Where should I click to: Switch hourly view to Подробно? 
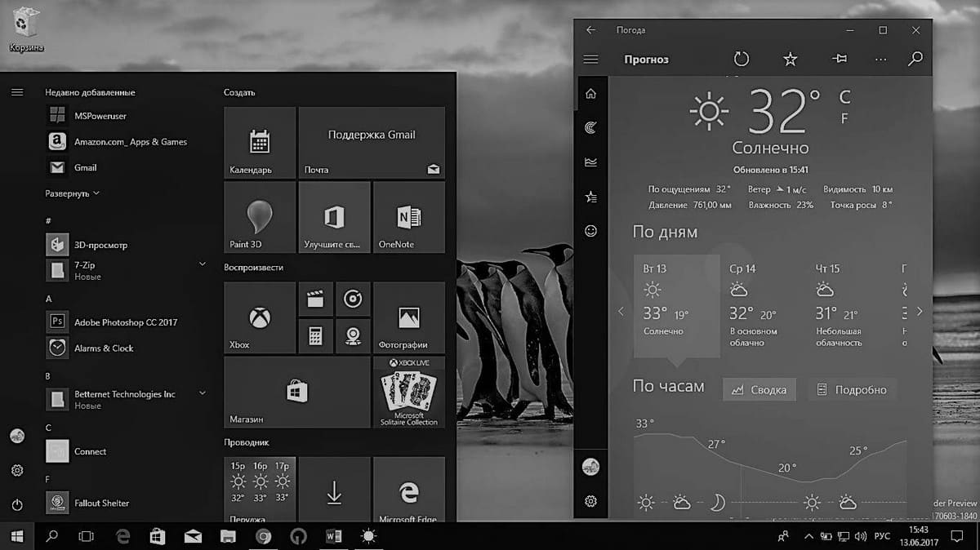[853, 389]
